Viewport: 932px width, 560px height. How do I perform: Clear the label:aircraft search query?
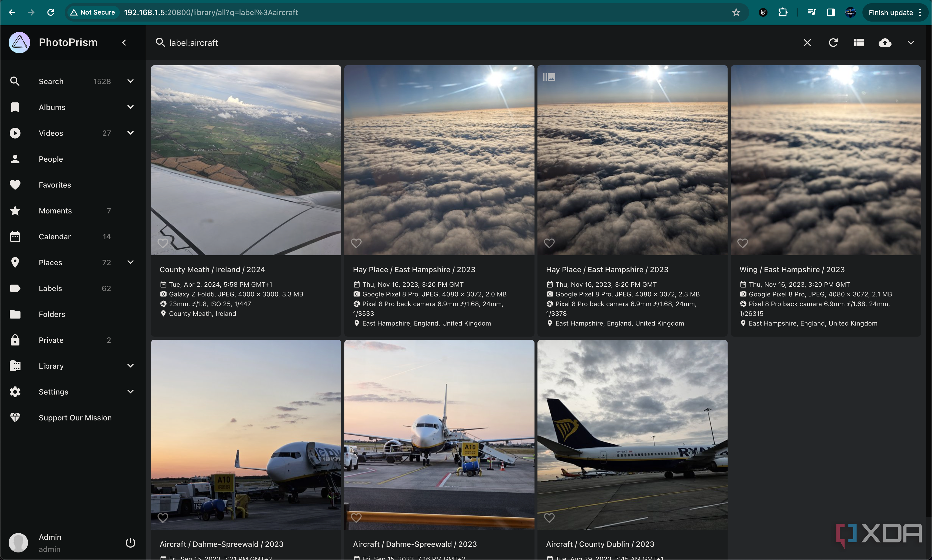(x=807, y=43)
